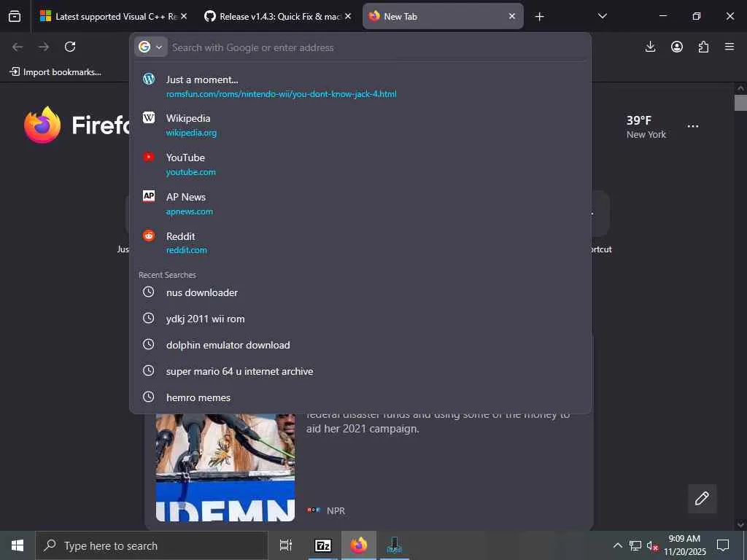
Task: Select the YouTube suggestion
Action: [x=360, y=164]
